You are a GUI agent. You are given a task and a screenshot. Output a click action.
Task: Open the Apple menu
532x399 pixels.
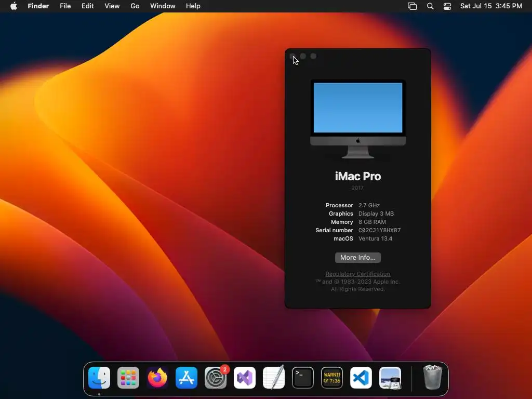click(x=14, y=6)
